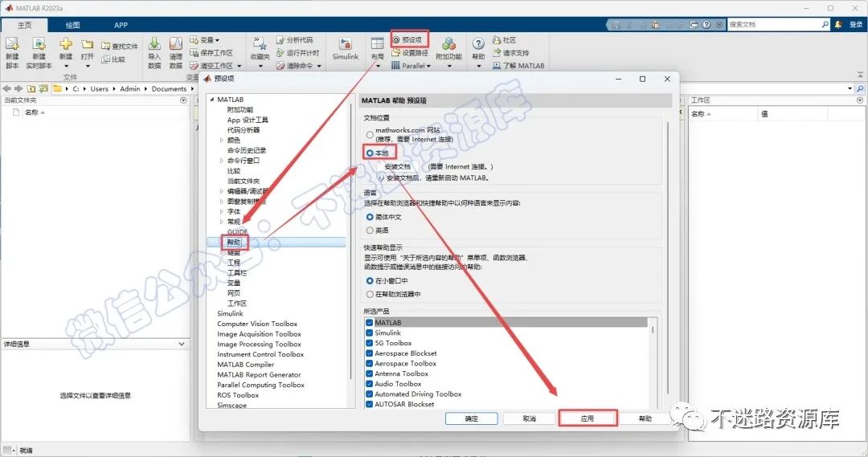Image resolution: width=868 pixels, height=457 pixels.
Task: Choose the 在小窗口中 quick help option
Action: pyautogui.click(x=370, y=280)
